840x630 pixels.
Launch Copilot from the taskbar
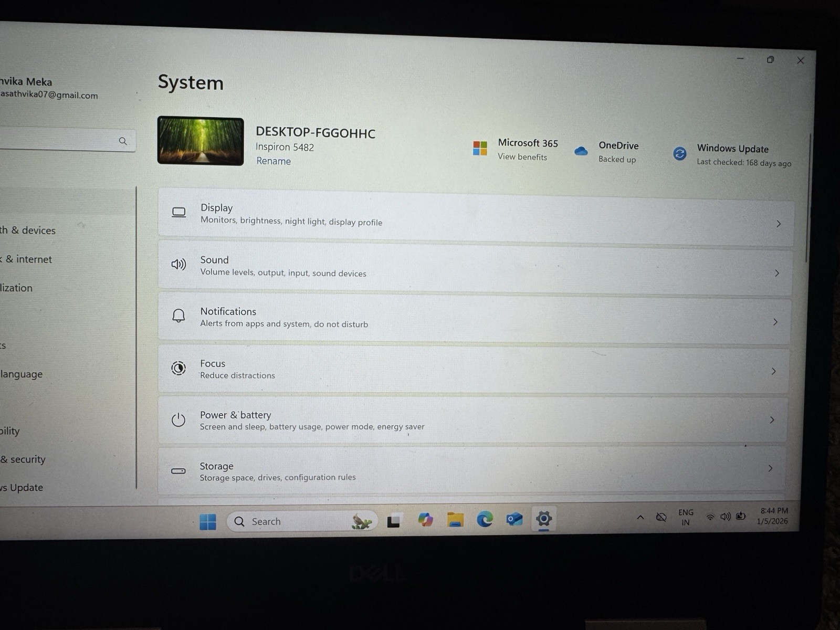pos(425,520)
